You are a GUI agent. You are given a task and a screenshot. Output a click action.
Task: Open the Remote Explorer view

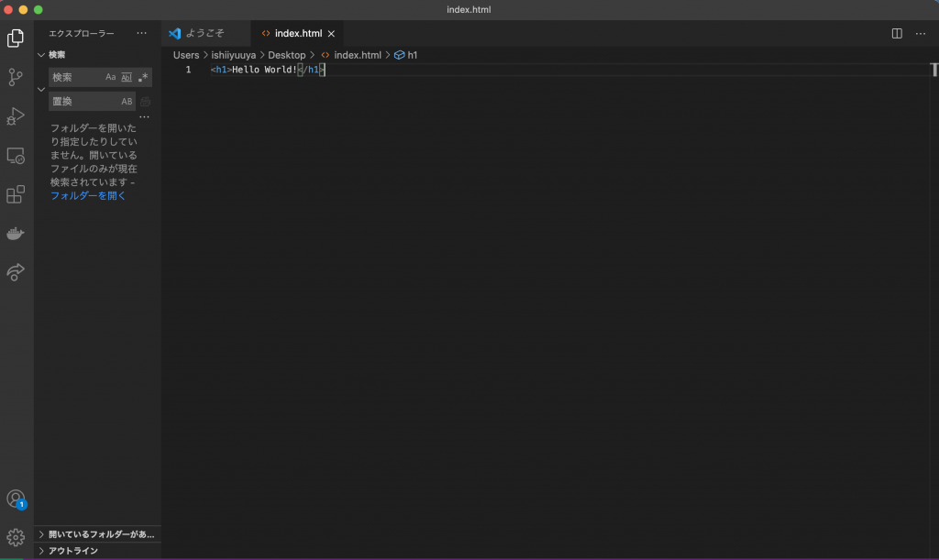pos(16,156)
